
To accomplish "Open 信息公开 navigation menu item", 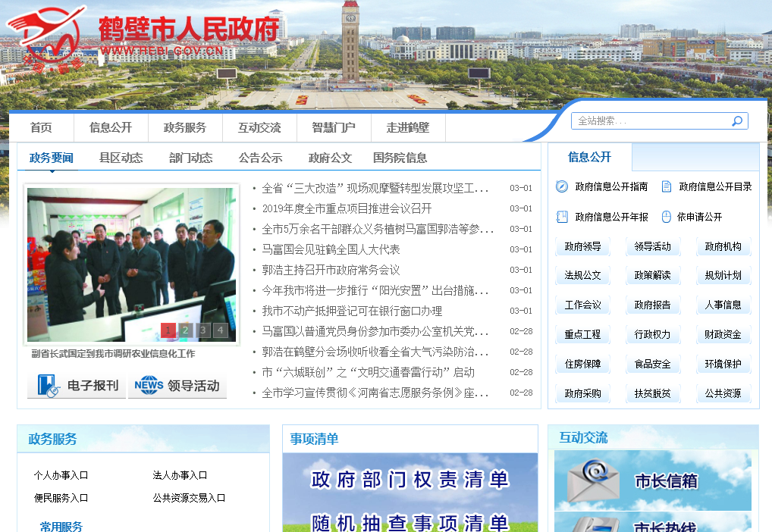I will pos(111,128).
